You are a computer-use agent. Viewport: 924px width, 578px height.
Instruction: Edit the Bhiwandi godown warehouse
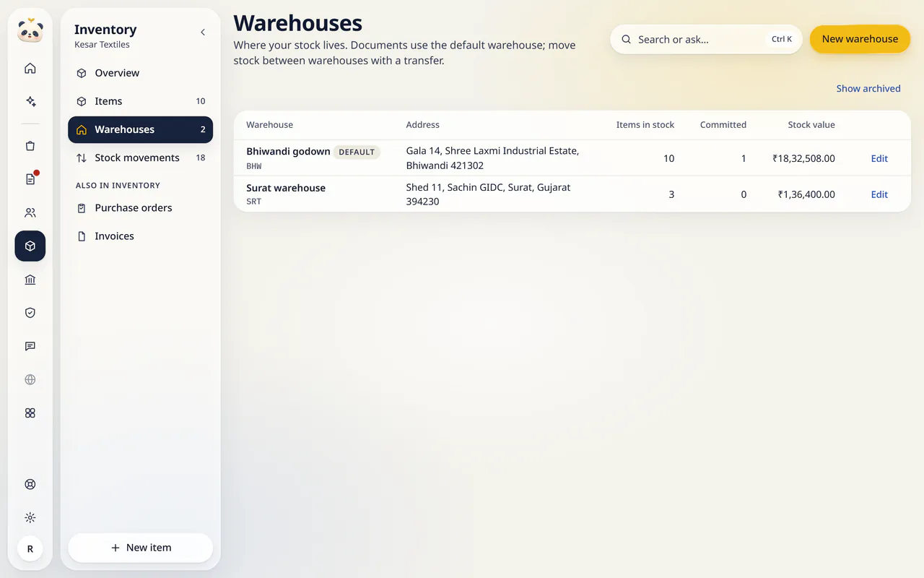point(879,159)
